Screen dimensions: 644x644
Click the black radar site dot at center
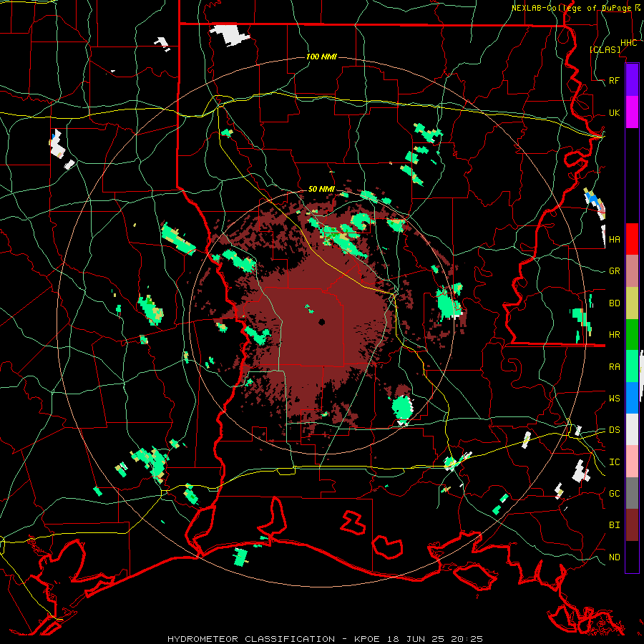321,322
